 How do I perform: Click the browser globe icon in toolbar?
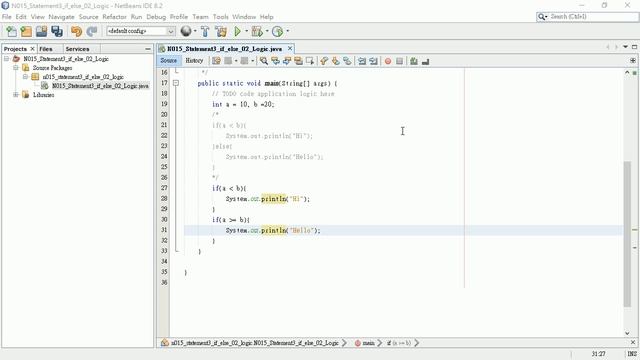pyautogui.click(x=186, y=31)
